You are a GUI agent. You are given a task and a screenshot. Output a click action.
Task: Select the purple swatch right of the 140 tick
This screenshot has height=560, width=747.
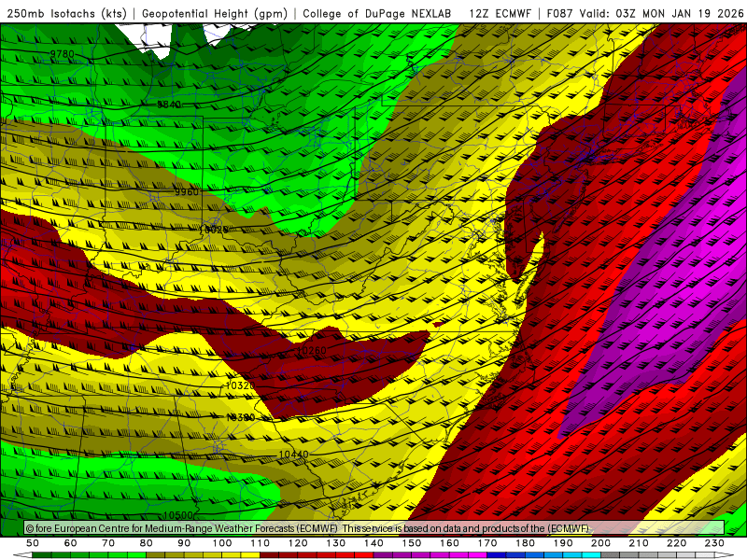(383, 555)
